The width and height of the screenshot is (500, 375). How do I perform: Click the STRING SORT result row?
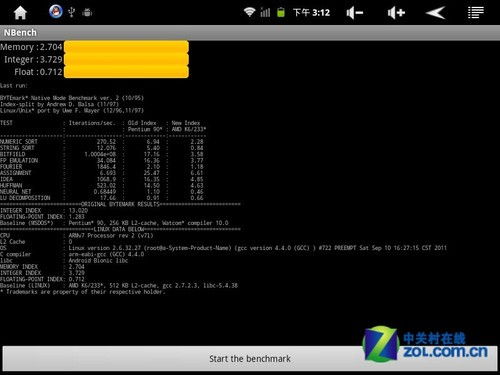[x=102, y=148]
